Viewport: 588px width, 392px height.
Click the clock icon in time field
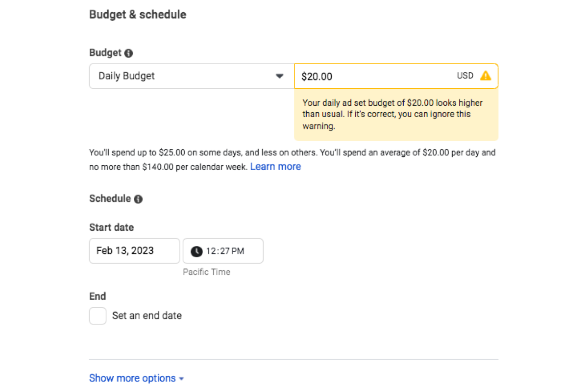coord(196,251)
